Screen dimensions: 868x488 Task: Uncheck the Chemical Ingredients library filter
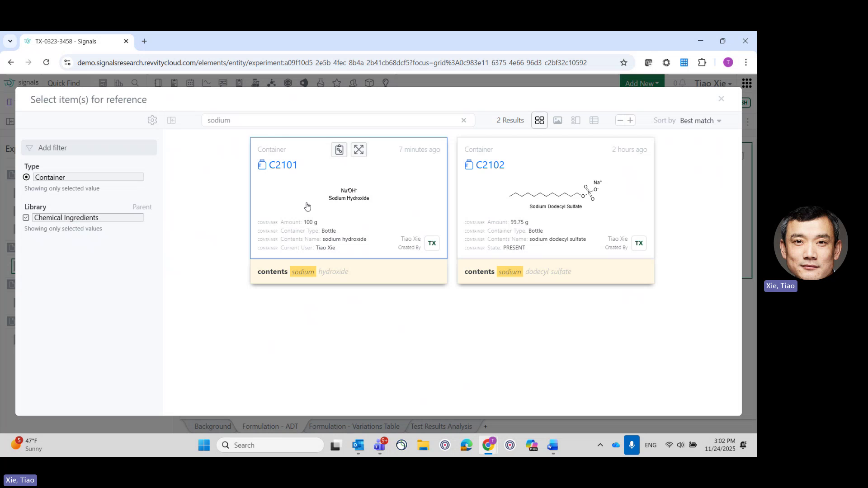(26, 217)
